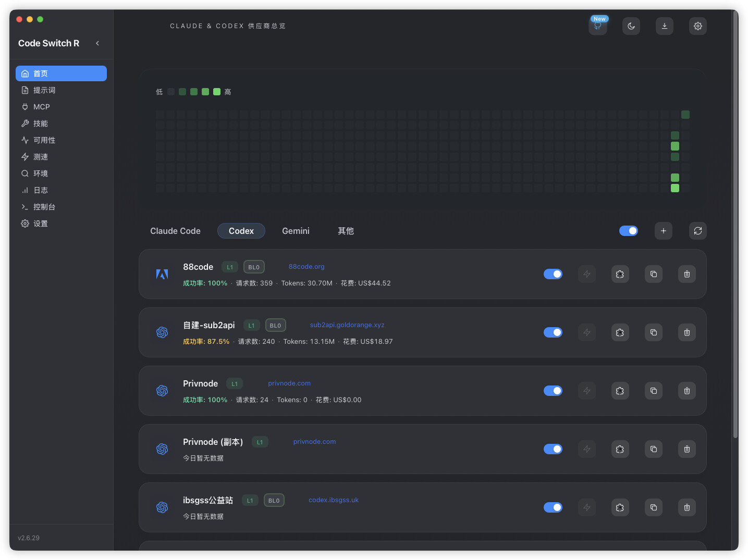
Task: Edit 自建-sub2api provider configuration
Action: coord(620,332)
